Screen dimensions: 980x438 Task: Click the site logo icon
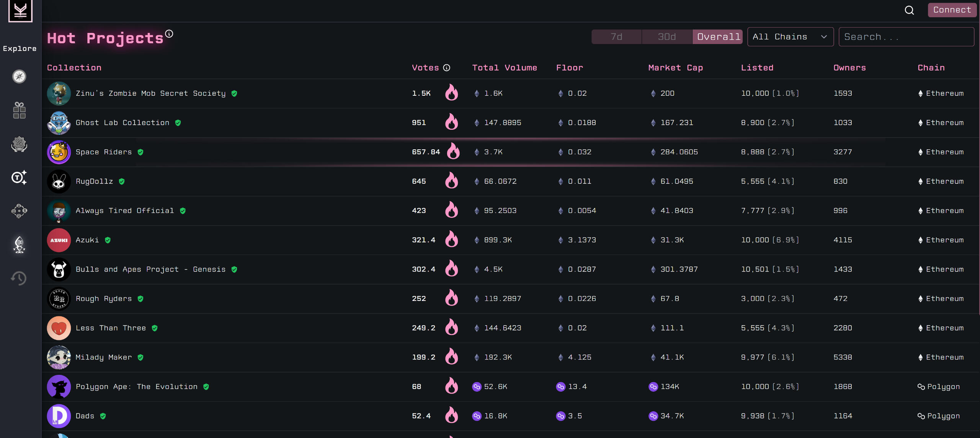point(20,11)
